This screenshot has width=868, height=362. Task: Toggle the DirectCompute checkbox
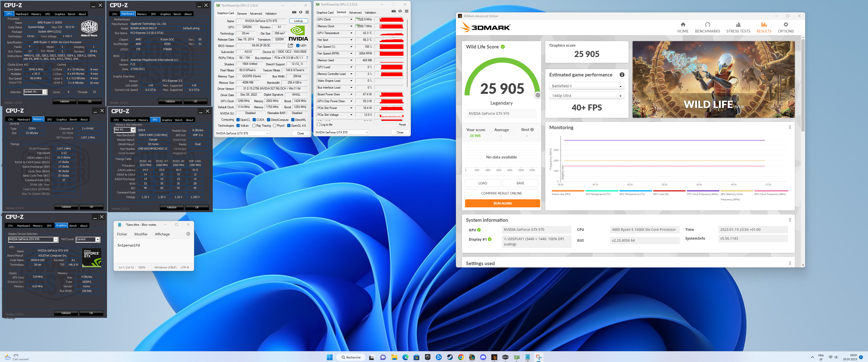tap(268, 120)
